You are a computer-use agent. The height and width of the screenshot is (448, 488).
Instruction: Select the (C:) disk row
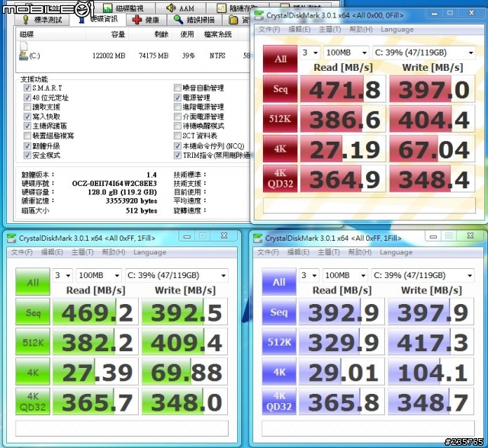tap(133, 56)
